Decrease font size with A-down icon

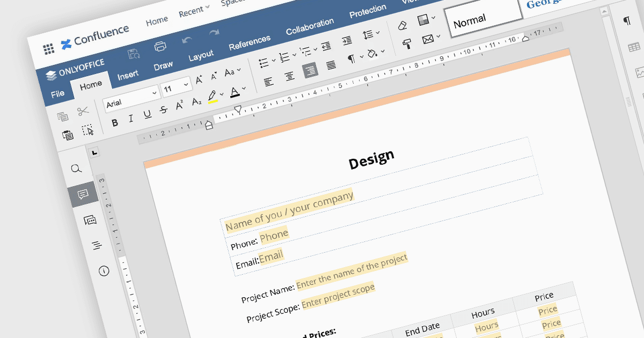tap(214, 76)
